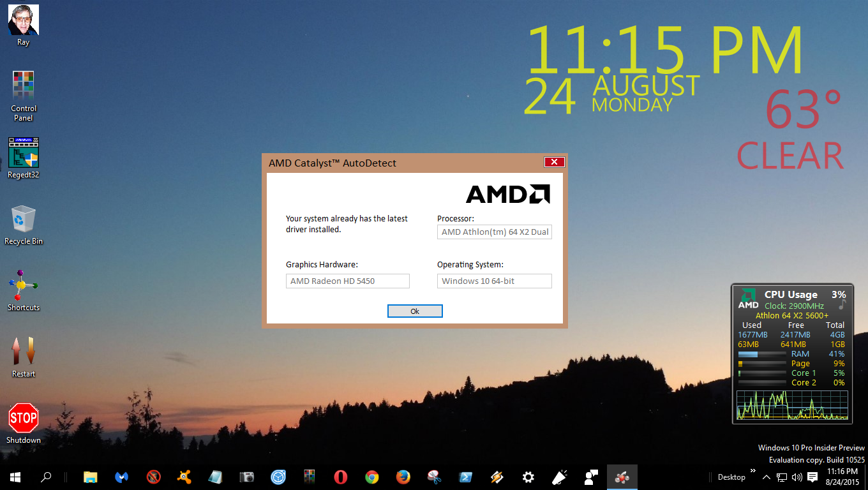Launch Opera browser from taskbar

pos(341,477)
